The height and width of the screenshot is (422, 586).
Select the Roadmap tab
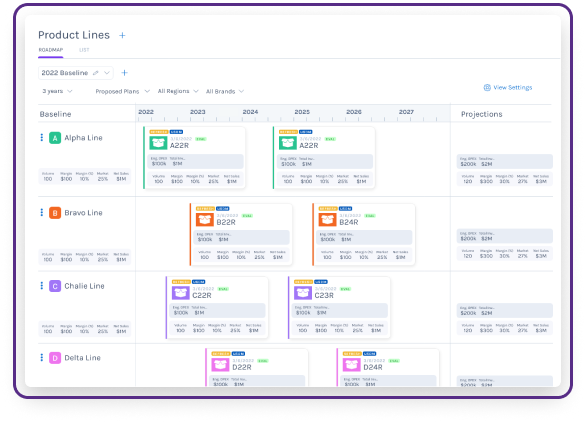point(51,50)
